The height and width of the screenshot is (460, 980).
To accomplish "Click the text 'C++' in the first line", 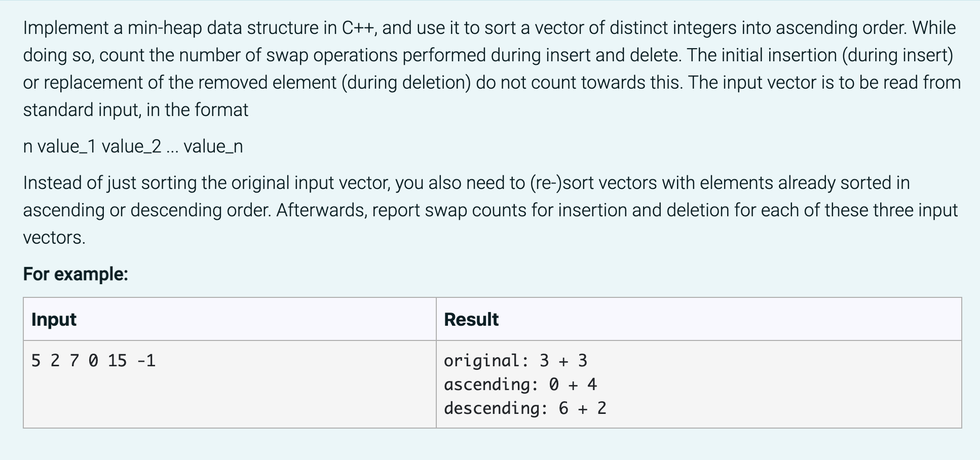I will pyautogui.click(x=358, y=28).
